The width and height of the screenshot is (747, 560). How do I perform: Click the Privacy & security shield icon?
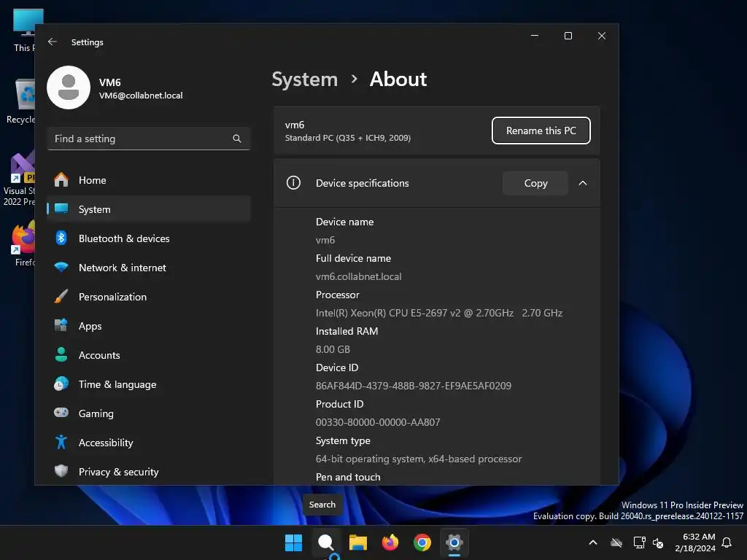coord(61,472)
